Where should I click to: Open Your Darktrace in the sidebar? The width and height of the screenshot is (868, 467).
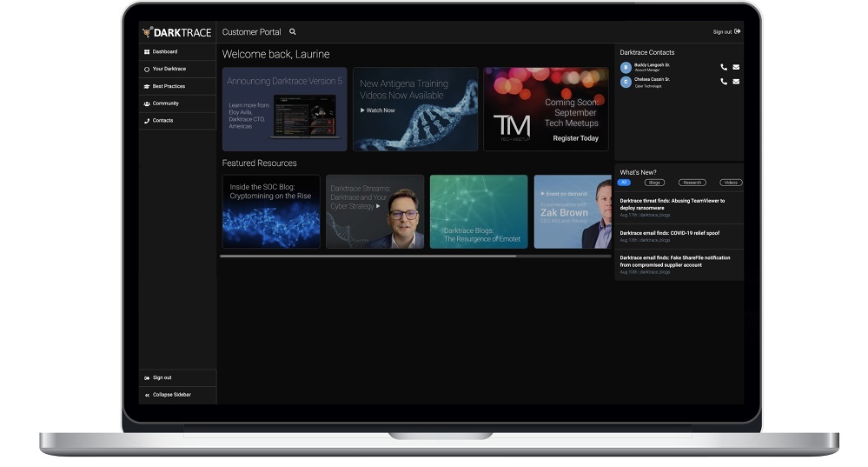click(x=169, y=69)
